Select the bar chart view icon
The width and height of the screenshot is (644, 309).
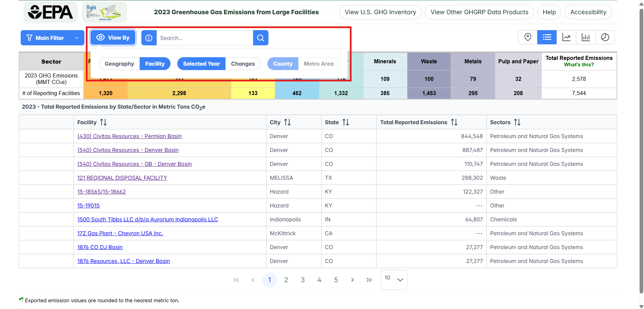(x=586, y=37)
